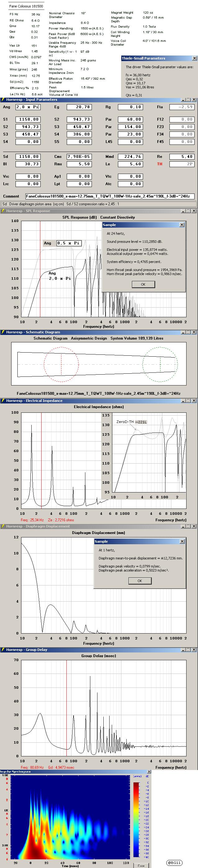This screenshot has height=868, width=198.
Task: Select the Rg input field
Action: click(x=130, y=107)
